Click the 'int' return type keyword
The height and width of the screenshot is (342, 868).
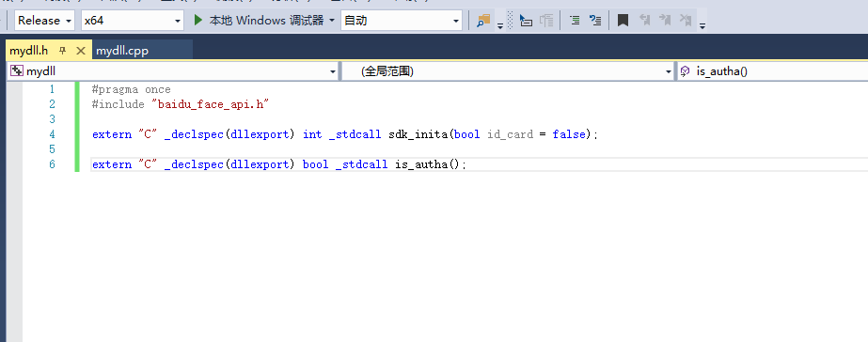tap(312, 134)
